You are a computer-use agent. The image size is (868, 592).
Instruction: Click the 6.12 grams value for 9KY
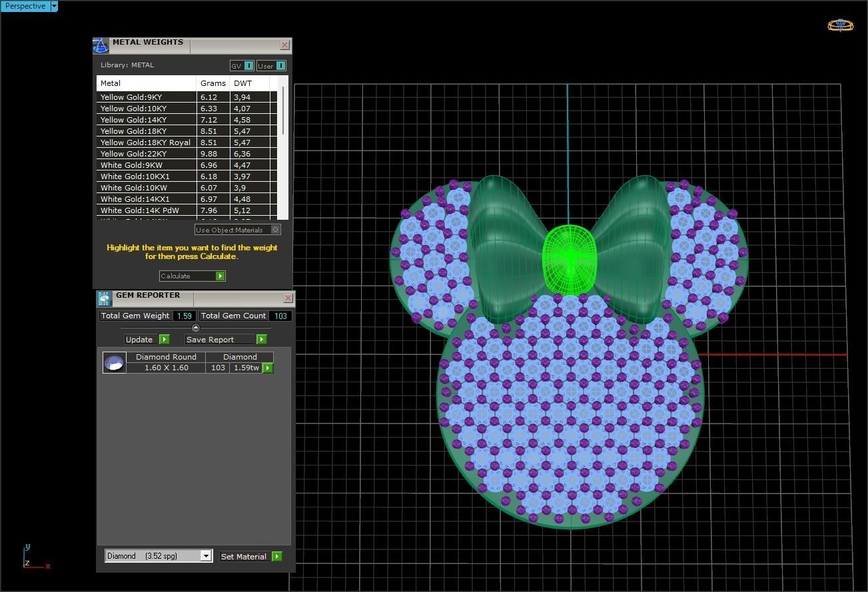pos(209,97)
